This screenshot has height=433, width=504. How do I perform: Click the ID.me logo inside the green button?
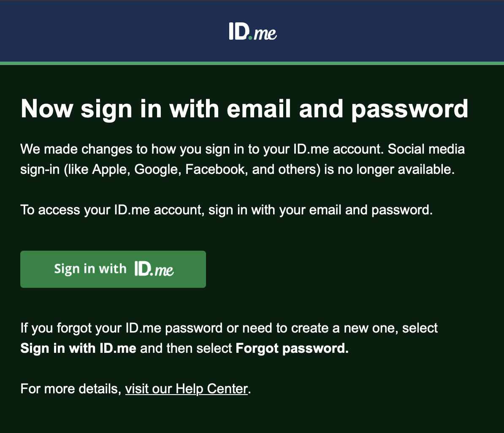pyautogui.click(x=154, y=269)
